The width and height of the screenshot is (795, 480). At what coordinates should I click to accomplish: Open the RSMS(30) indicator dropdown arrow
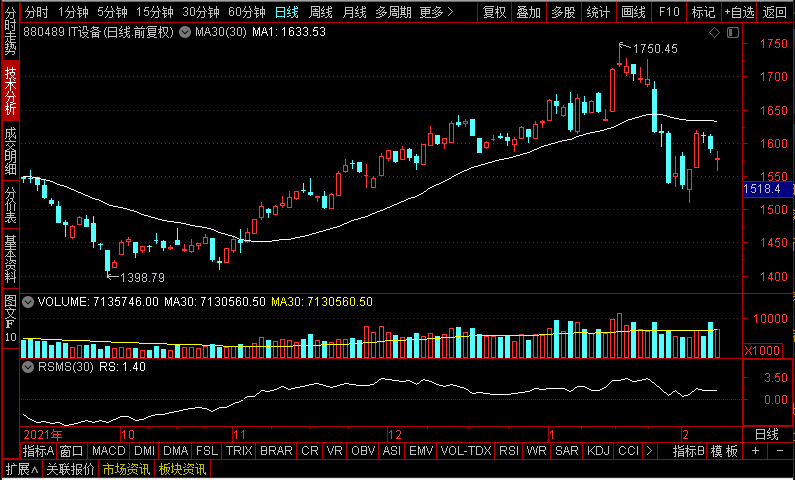click(28, 367)
